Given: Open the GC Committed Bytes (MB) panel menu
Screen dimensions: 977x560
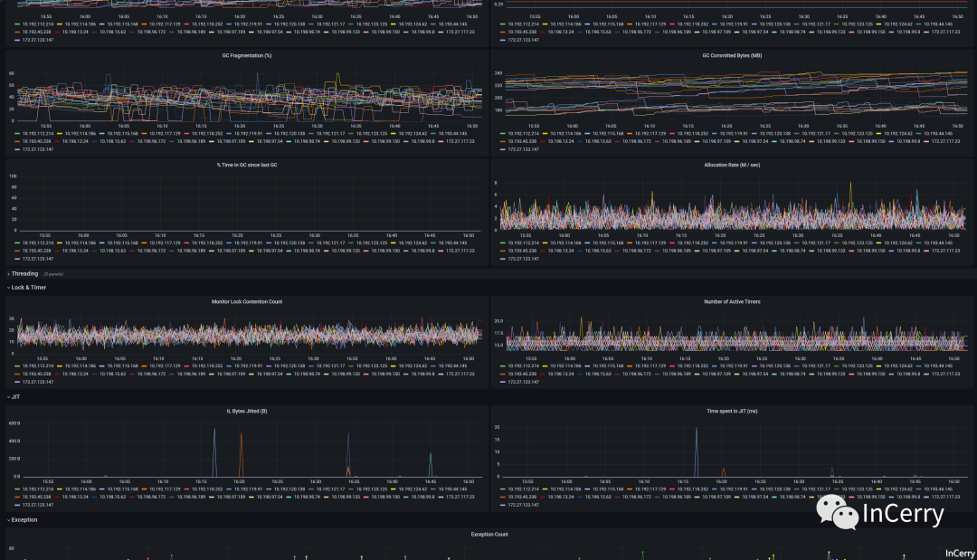Looking at the screenshot, I should (732, 55).
